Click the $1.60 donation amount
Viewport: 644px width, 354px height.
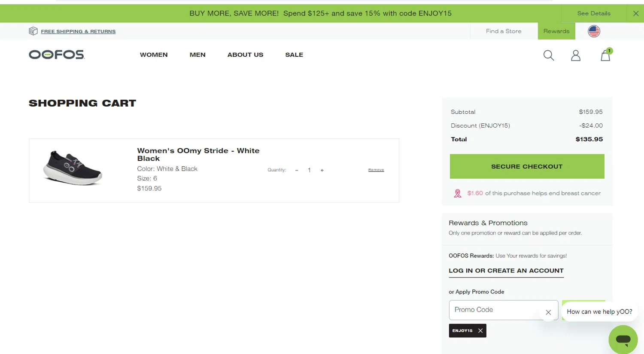pos(475,193)
